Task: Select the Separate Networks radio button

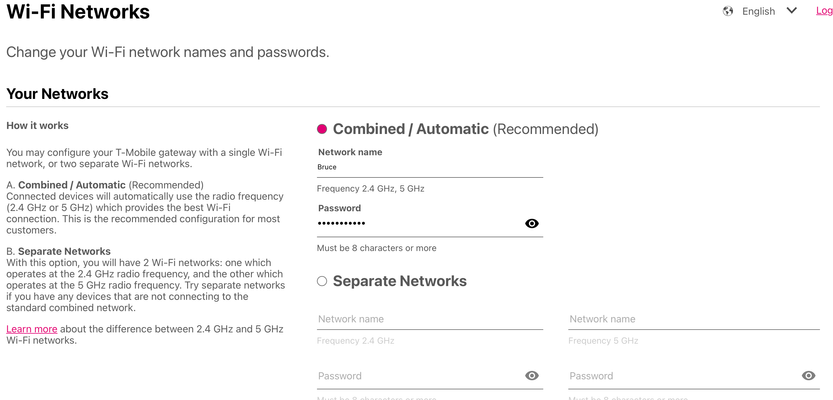Action: 322,281
